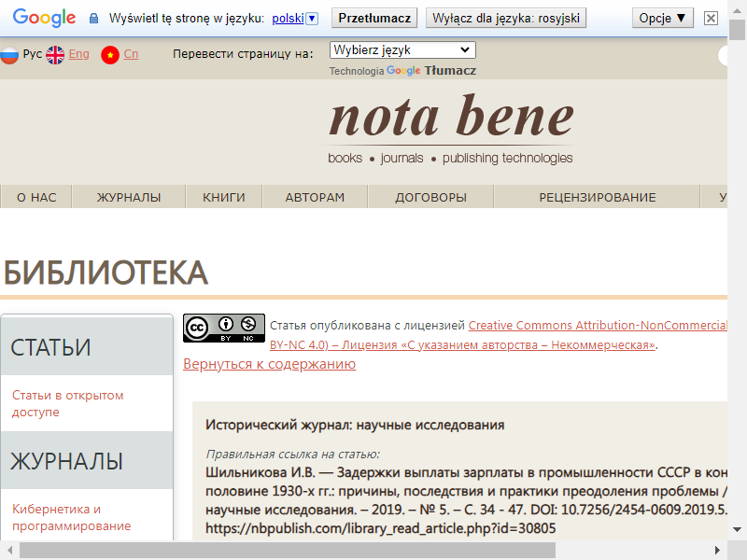Screen dimensions: 747x560
Task: Open the О НАС menu item
Action: [36, 197]
